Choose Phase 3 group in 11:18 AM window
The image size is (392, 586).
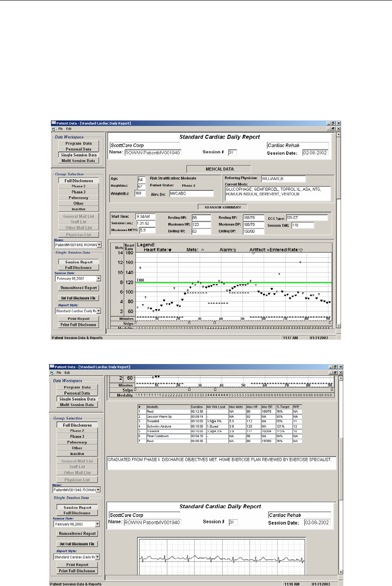click(77, 437)
